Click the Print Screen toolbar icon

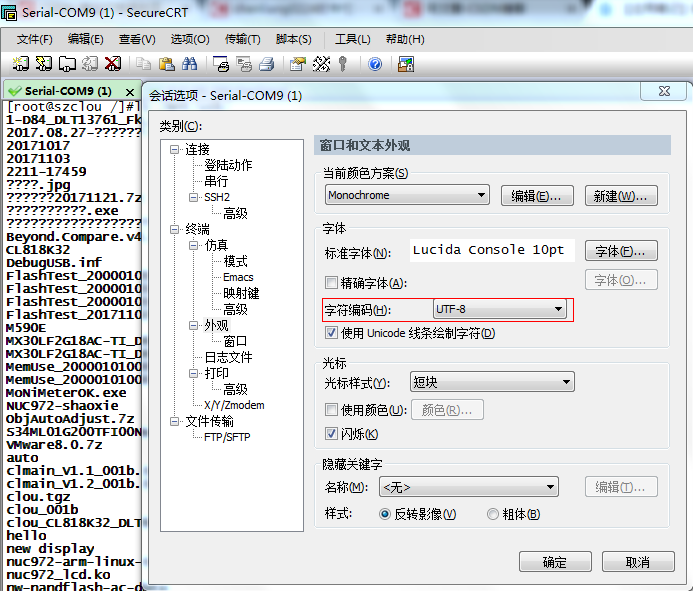tap(221, 64)
